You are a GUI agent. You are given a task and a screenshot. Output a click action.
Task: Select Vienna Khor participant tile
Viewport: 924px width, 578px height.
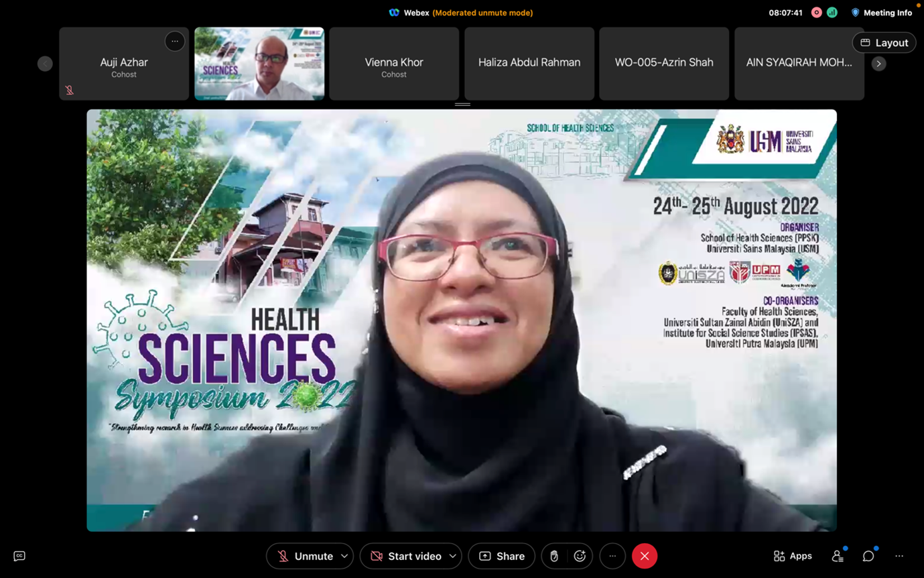coord(394,64)
